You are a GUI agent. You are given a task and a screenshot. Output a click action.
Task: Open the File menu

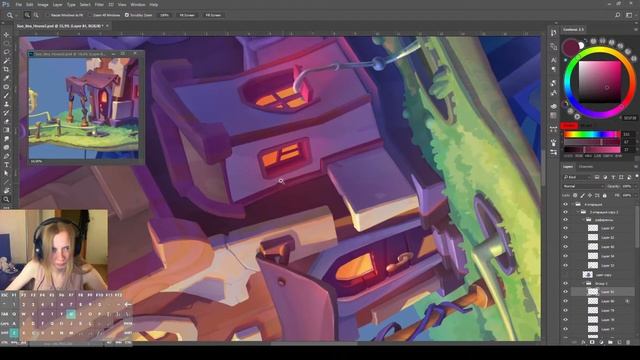(x=18, y=4)
